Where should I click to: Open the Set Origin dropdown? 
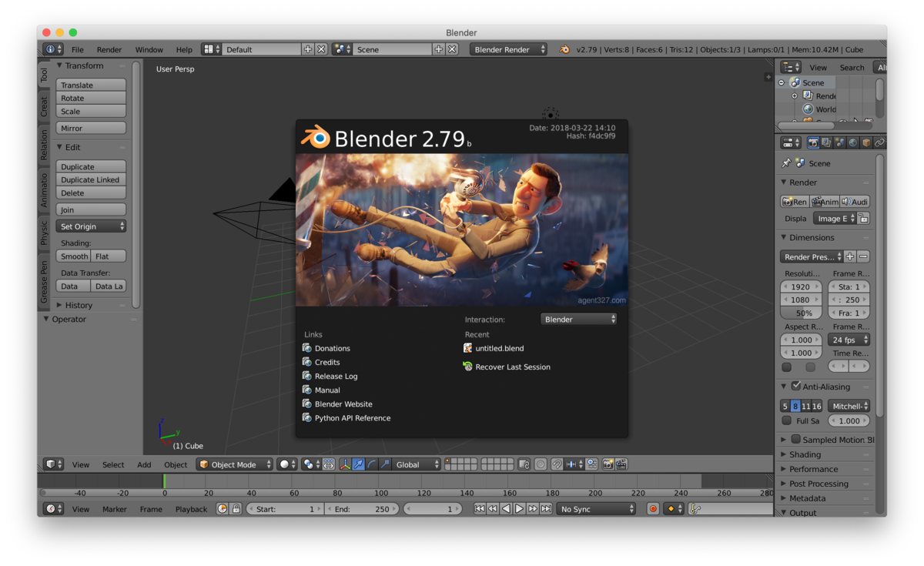91,226
